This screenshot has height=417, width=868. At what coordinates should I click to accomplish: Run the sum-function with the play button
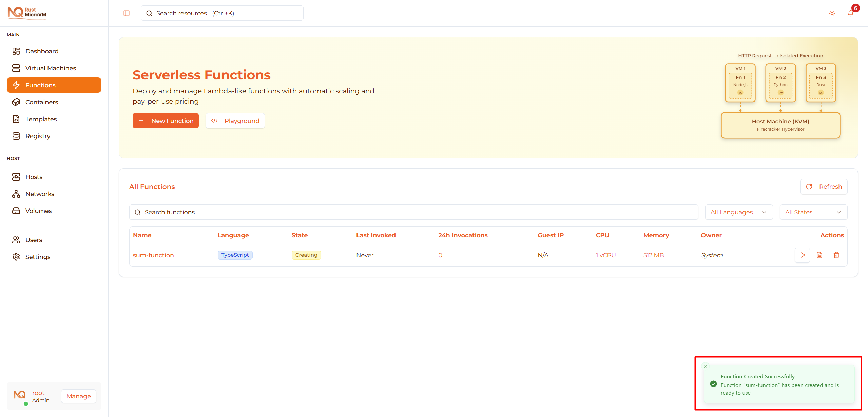tap(802, 255)
